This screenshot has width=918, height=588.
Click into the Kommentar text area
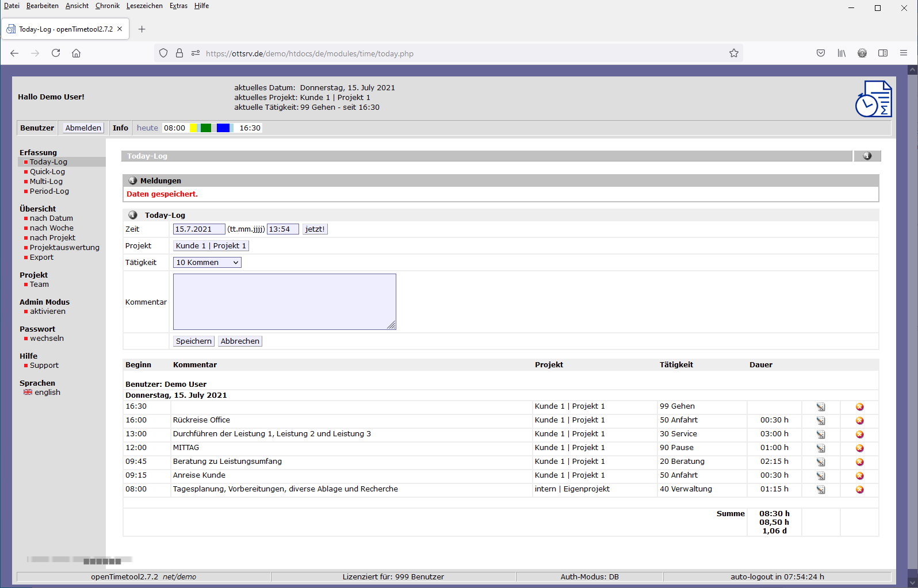(285, 302)
